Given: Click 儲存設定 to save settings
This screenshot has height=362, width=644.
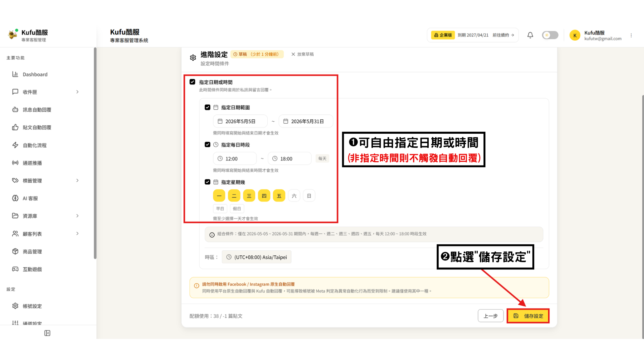Looking at the screenshot, I should coord(528,316).
